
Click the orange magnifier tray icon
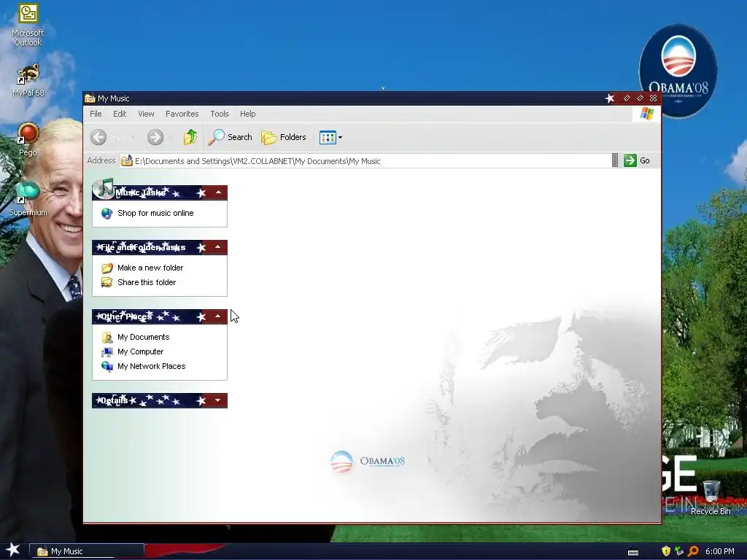tap(693, 551)
